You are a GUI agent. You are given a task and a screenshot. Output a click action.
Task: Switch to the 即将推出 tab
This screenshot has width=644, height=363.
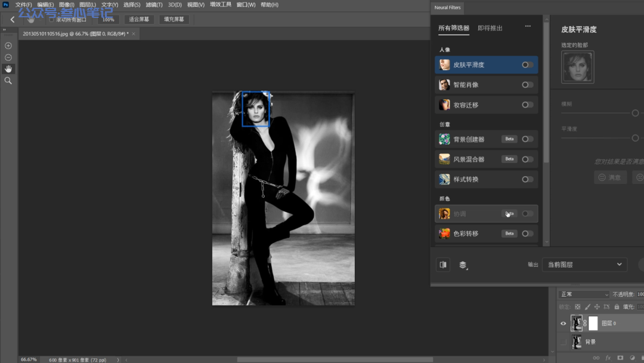(490, 28)
